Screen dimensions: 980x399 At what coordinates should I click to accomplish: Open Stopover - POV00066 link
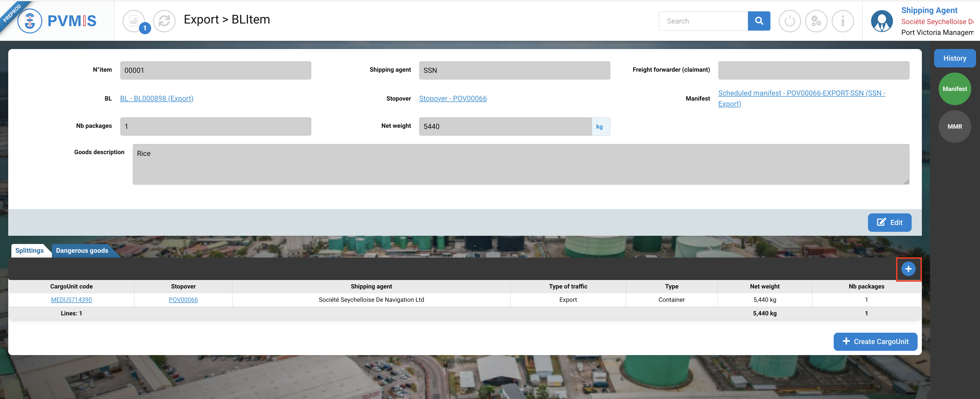(453, 99)
